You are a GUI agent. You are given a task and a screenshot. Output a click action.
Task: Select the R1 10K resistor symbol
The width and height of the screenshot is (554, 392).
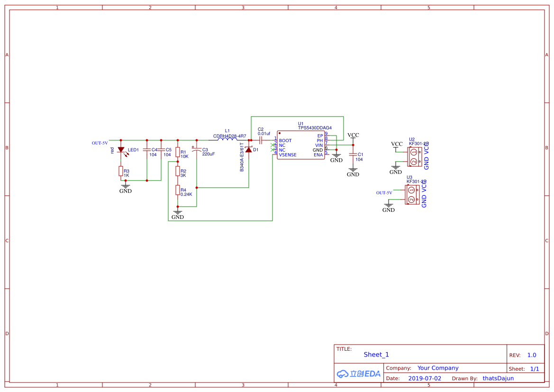(x=178, y=152)
